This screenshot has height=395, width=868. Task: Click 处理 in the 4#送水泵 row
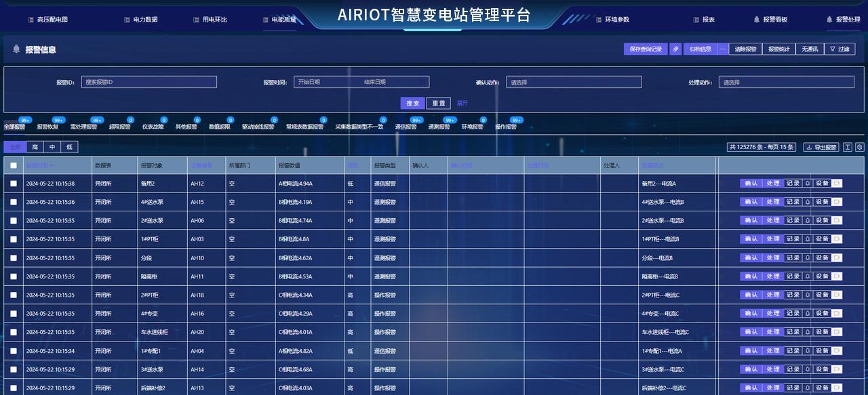tap(773, 201)
